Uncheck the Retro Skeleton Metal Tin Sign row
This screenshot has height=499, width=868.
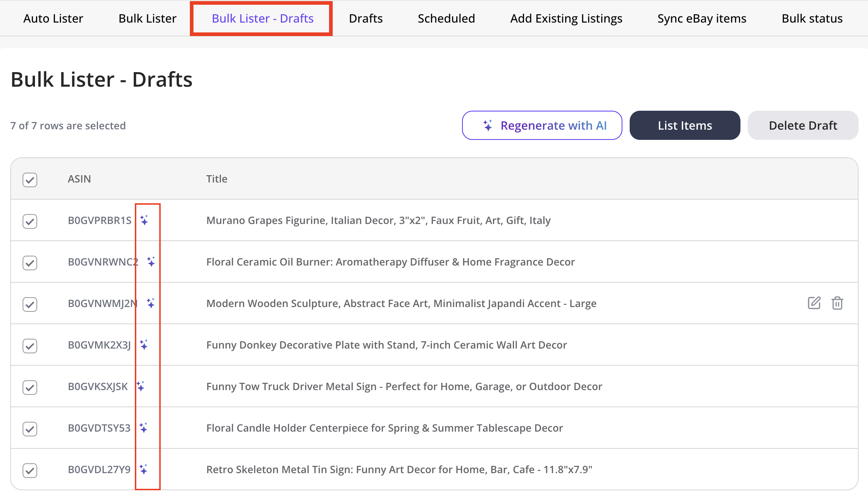tap(30, 470)
